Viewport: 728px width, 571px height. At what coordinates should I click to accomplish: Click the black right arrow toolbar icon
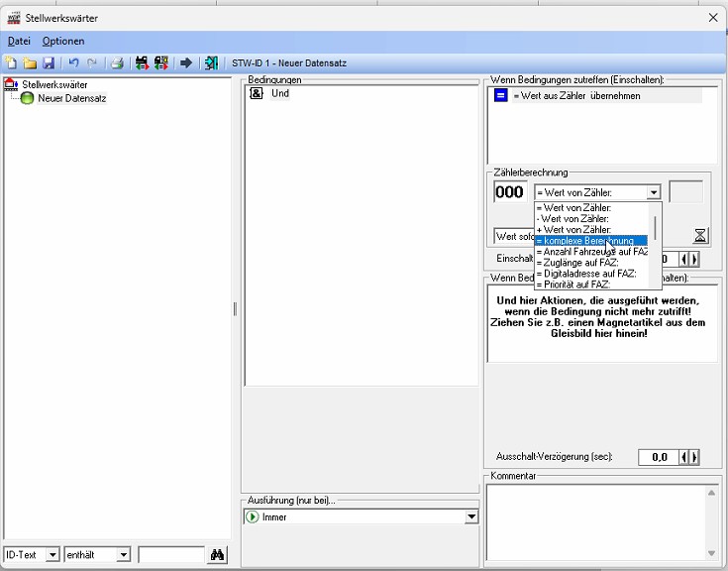(x=185, y=63)
